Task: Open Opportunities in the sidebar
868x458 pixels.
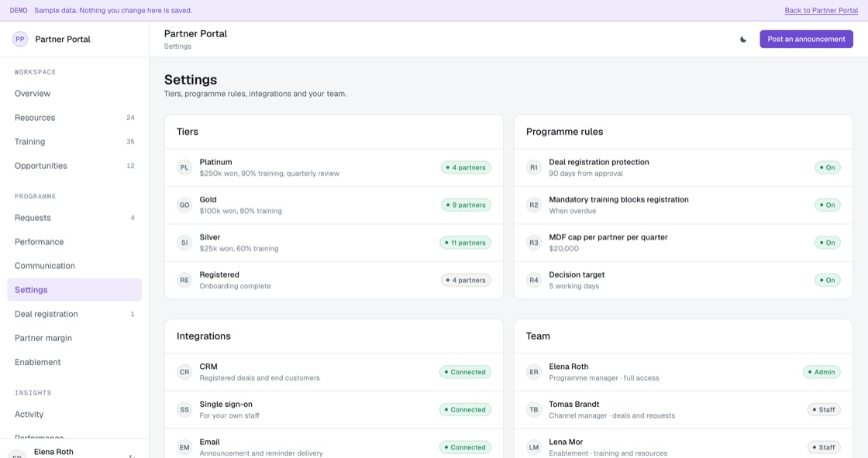Action: [x=74, y=166]
